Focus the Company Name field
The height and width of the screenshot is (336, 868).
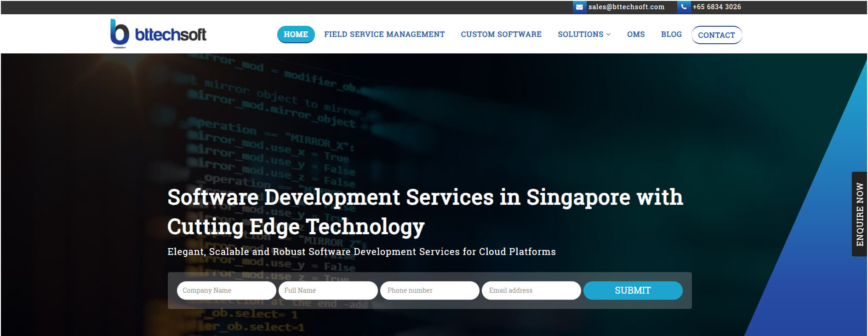[227, 290]
